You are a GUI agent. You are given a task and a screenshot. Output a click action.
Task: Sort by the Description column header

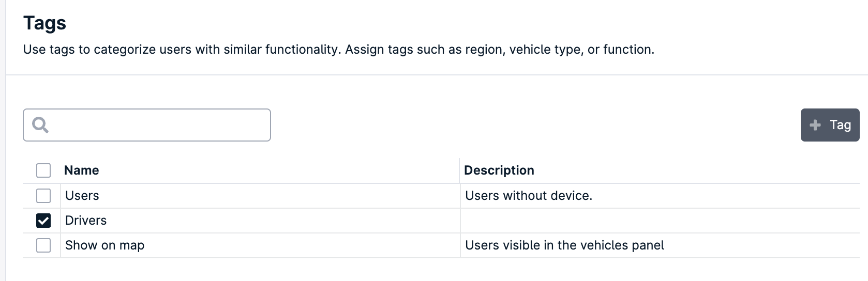pos(499,170)
